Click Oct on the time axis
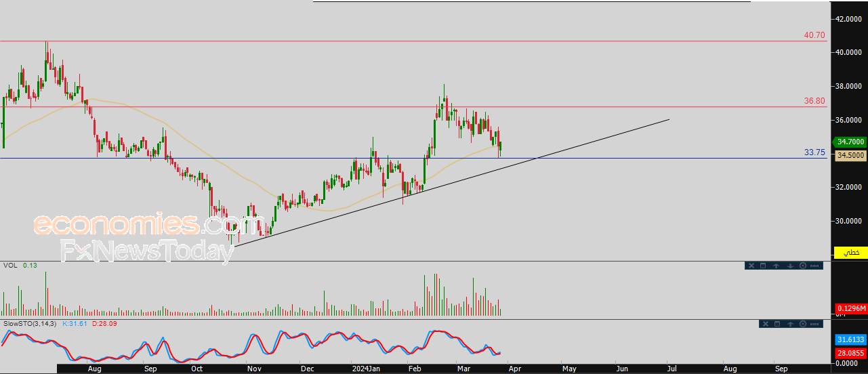The image size is (868, 374). coord(198,369)
